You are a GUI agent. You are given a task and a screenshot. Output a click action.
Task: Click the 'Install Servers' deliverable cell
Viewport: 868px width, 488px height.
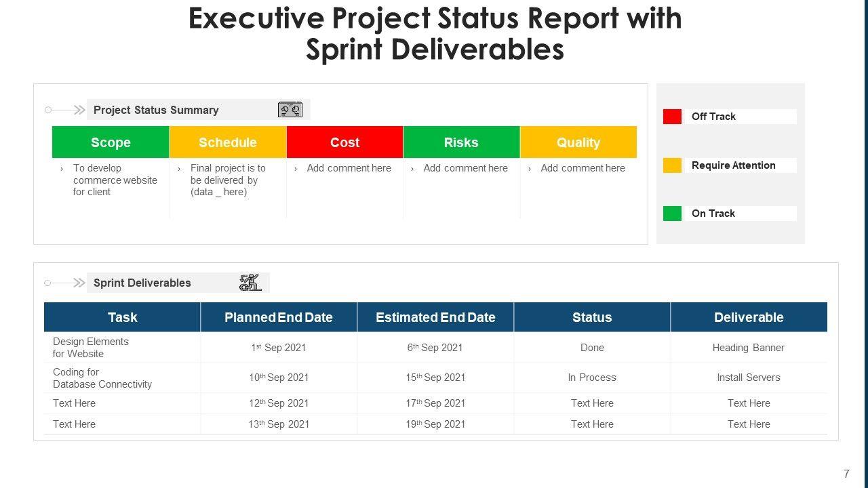point(749,378)
